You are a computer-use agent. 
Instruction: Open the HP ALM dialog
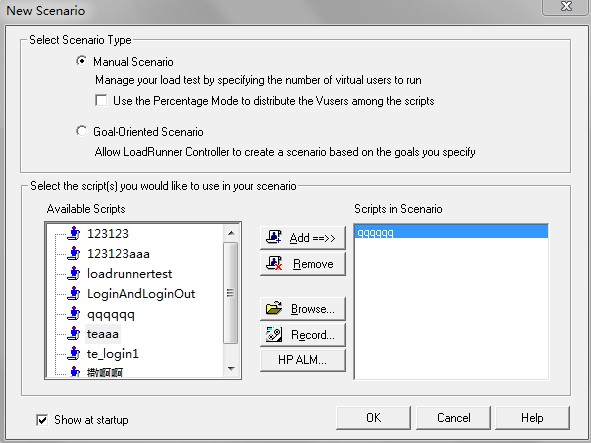[302, 360]
